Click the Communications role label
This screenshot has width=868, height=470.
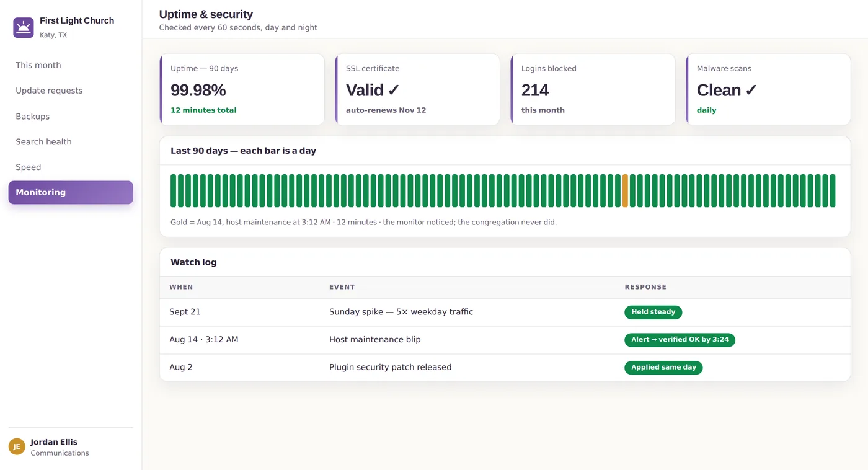[x=60, y=453]
